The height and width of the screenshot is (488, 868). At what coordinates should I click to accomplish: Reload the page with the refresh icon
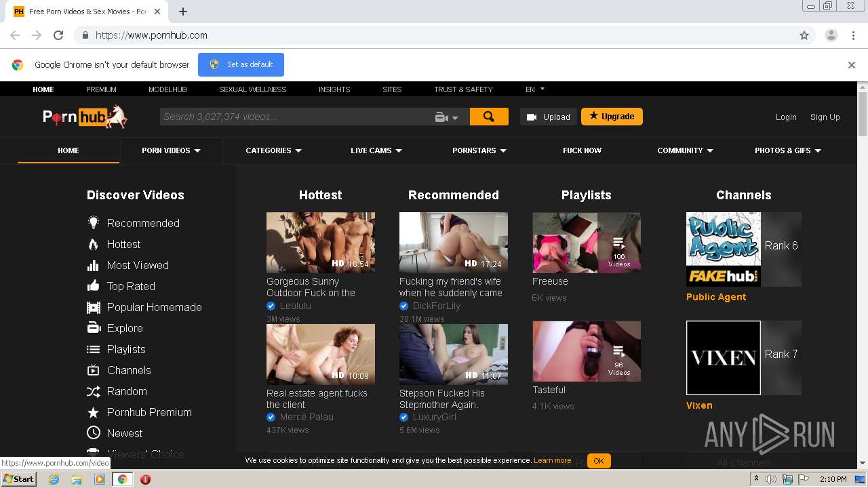(58, 35)
